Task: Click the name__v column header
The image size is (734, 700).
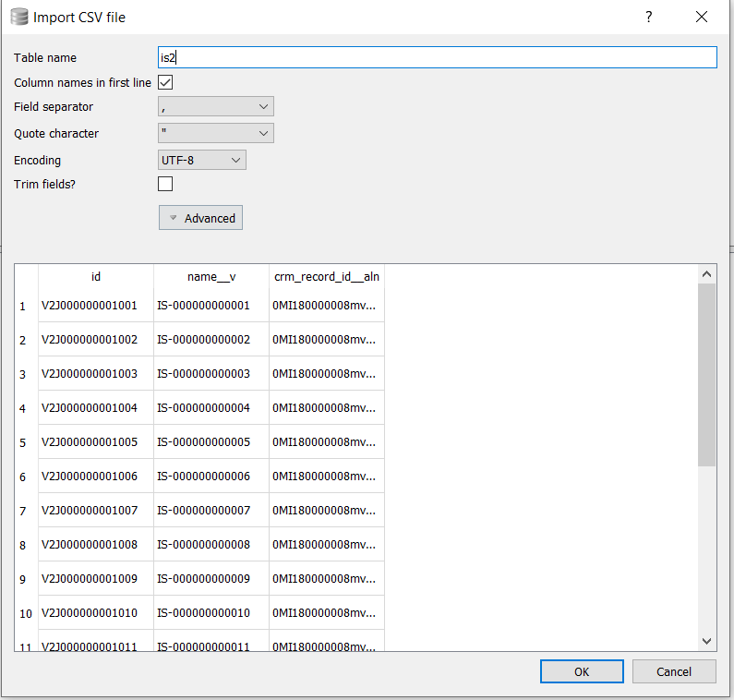Action: pyautogui.click(x=211, y=276)
